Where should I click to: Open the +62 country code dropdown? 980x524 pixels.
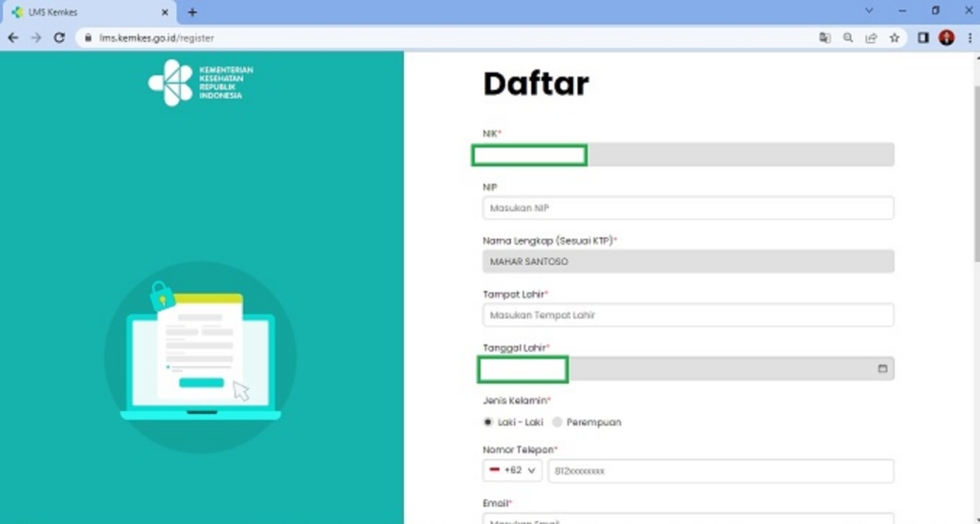(x=513, y=471)
